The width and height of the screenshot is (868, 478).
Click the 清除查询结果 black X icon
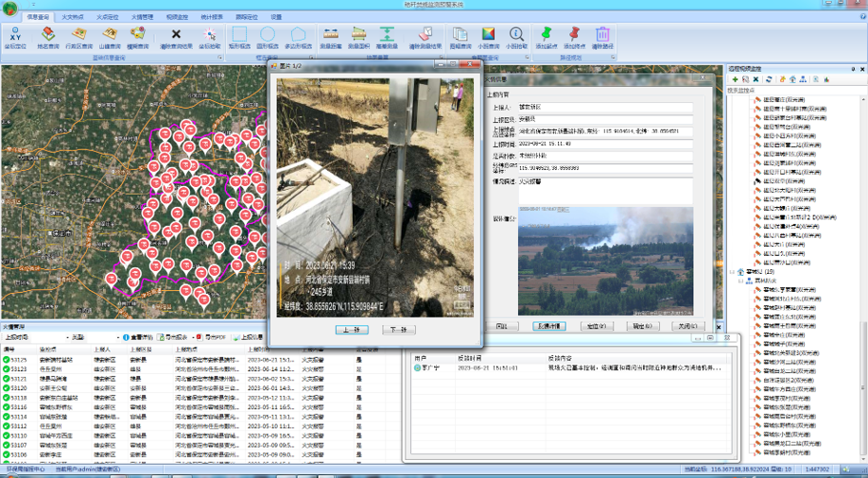click(175, 36)
